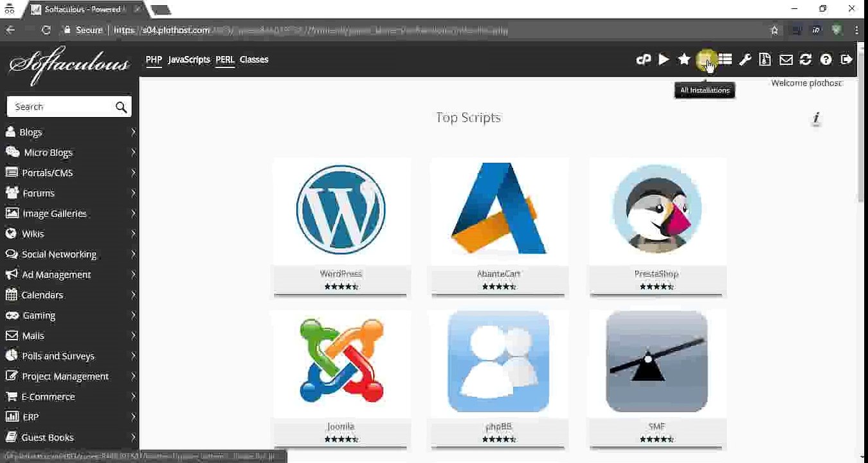Open the WordPress script link
This screenshot has height=463, width=868.
(x=341, y=274)
